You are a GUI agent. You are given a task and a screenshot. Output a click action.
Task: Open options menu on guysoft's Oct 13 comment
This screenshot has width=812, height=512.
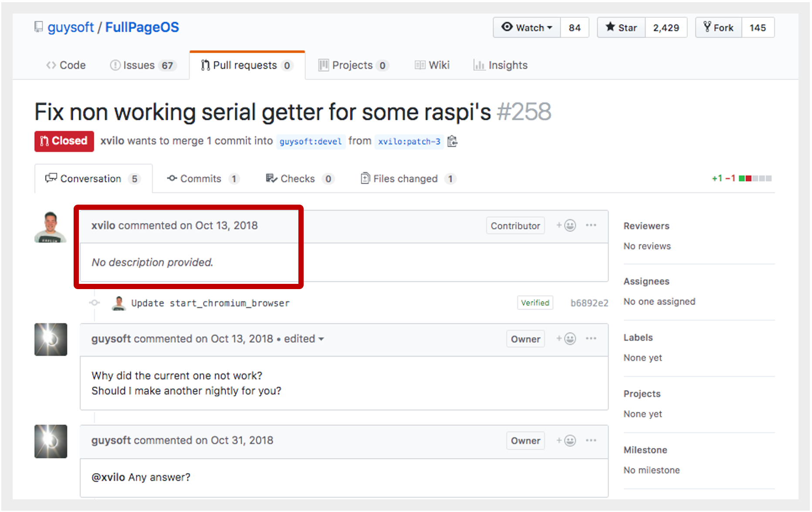pos(591,338)
